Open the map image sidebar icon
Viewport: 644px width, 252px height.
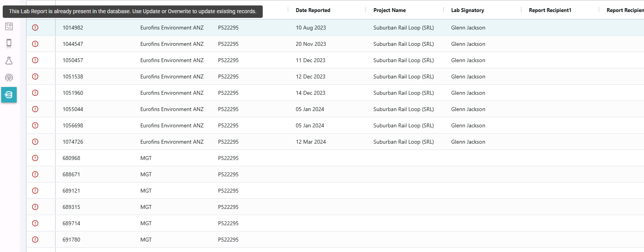[x=9, y=26]
